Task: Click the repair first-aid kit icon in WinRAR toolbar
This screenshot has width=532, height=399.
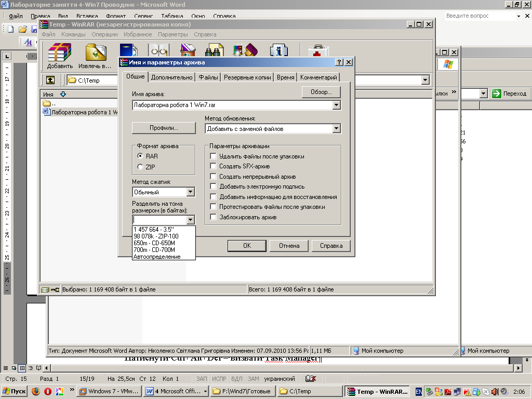Action: click(318, 50)
